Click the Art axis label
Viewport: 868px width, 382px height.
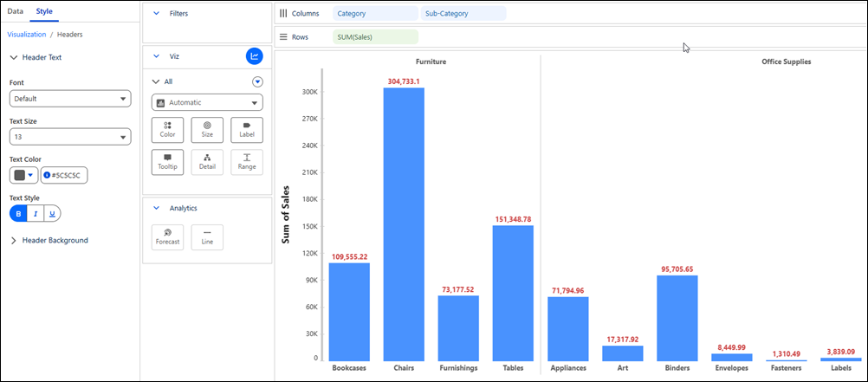tap(623, 367)
